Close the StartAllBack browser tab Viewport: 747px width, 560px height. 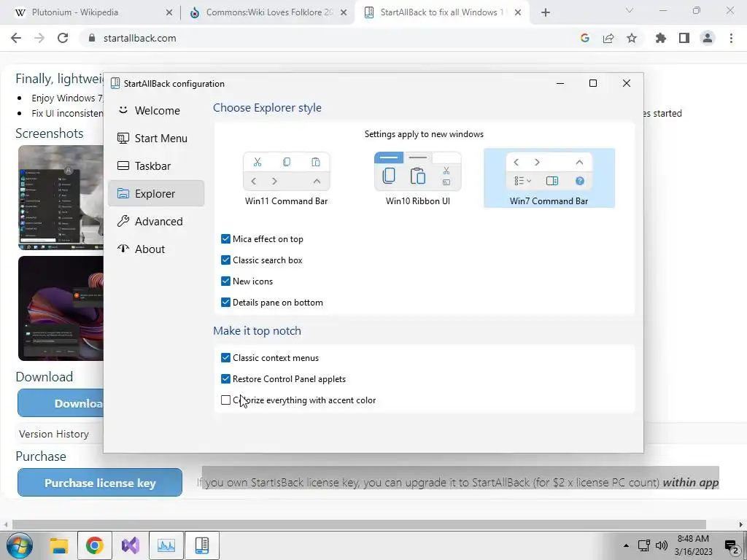pyautogui.click(x=518, y=13)
